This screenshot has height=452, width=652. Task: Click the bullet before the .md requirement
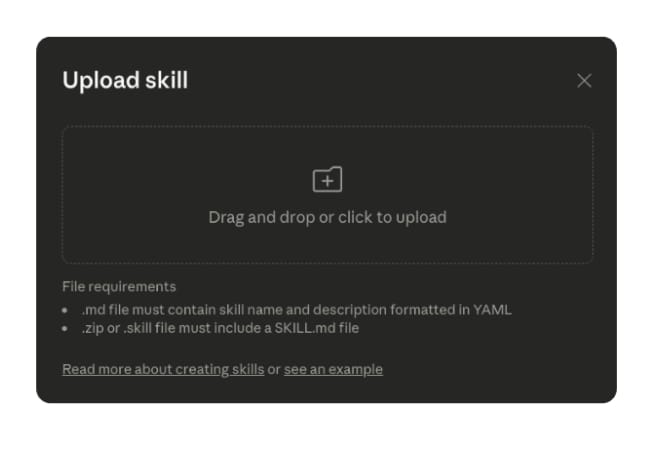click(x=64, y=310)
